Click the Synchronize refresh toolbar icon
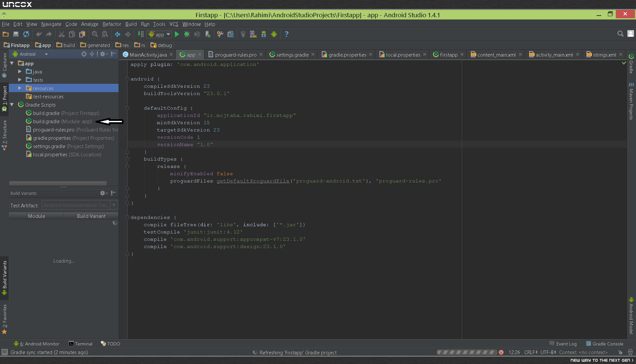Image resolution: width=636 pixels, height=364 pixels. 26,34
